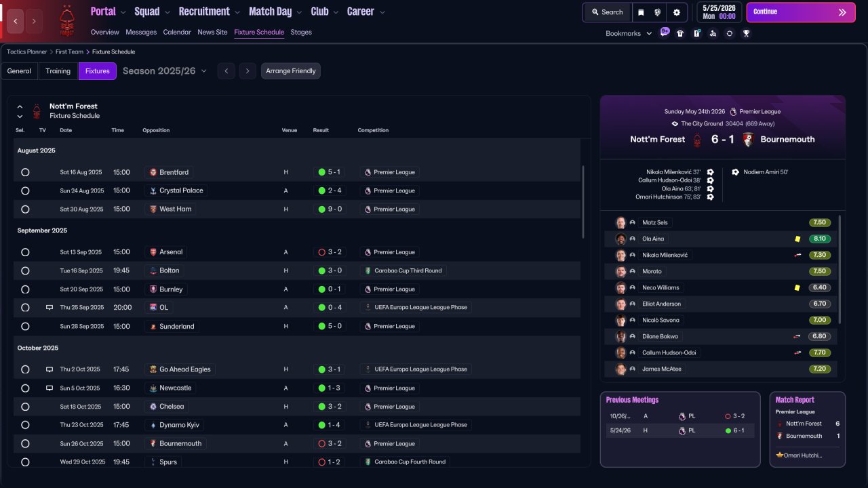Image resolution: width=868 pixels, height=488 pixels.
Task: Open the Tactics Planner breadcrumb link
Action: coord(27,52)
